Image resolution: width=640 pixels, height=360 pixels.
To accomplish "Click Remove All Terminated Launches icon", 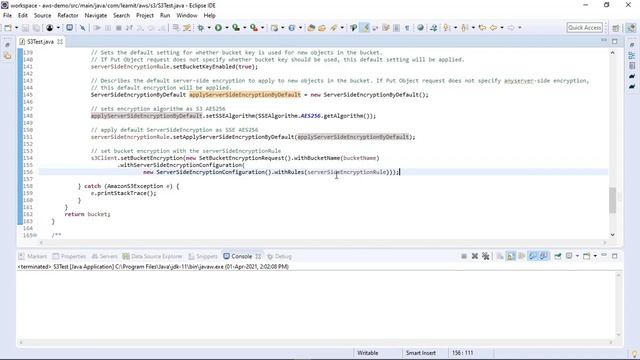I will pyautogui.click(x=486, y=256).
